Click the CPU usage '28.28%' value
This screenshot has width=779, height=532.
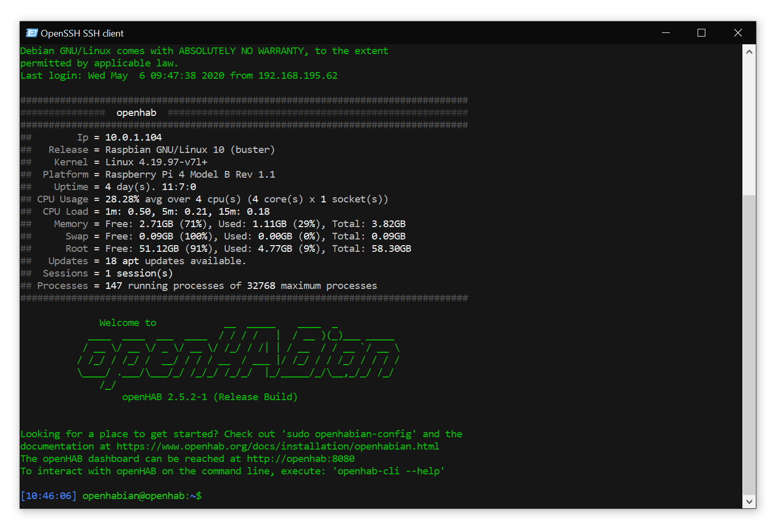[x=122, y=199]
